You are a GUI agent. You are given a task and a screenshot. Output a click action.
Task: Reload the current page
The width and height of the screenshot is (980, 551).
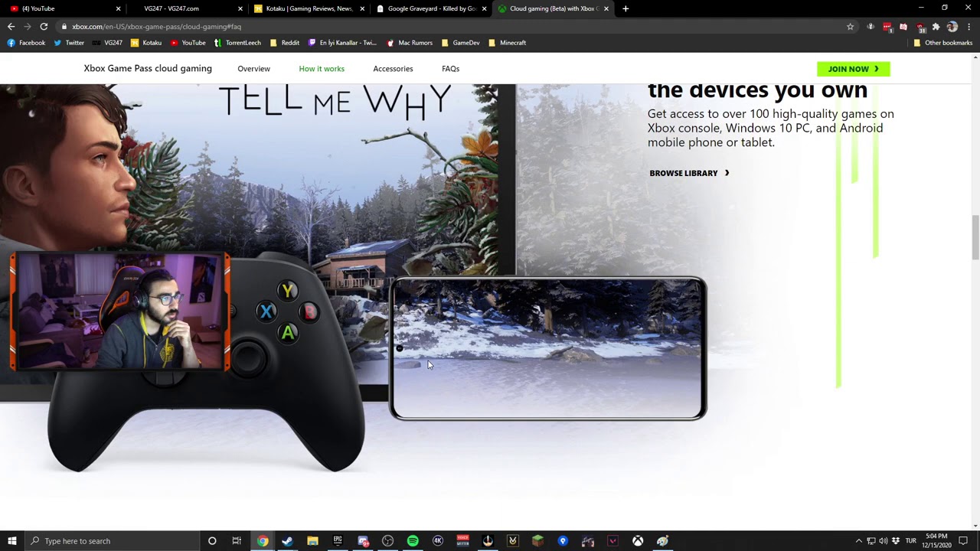coord(44,27)
